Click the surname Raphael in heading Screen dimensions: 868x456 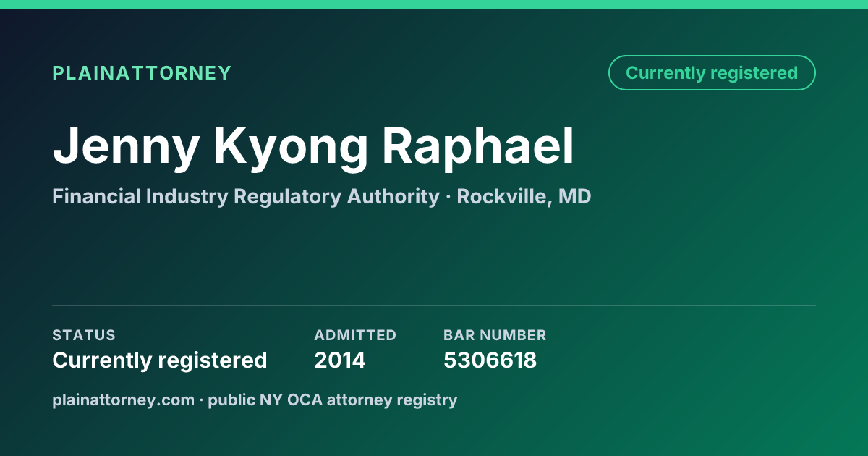pyautogui.click(x=478, y=147)
